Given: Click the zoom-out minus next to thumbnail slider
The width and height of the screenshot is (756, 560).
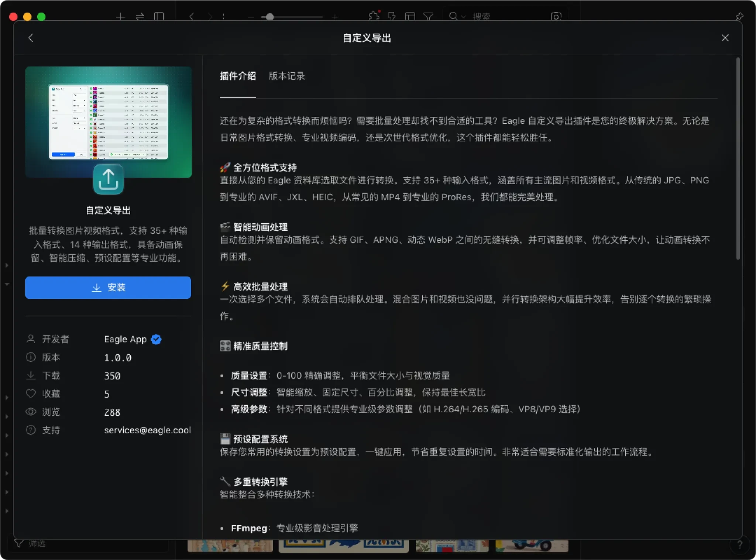Looking at the screenshot, I should point(251,17).
